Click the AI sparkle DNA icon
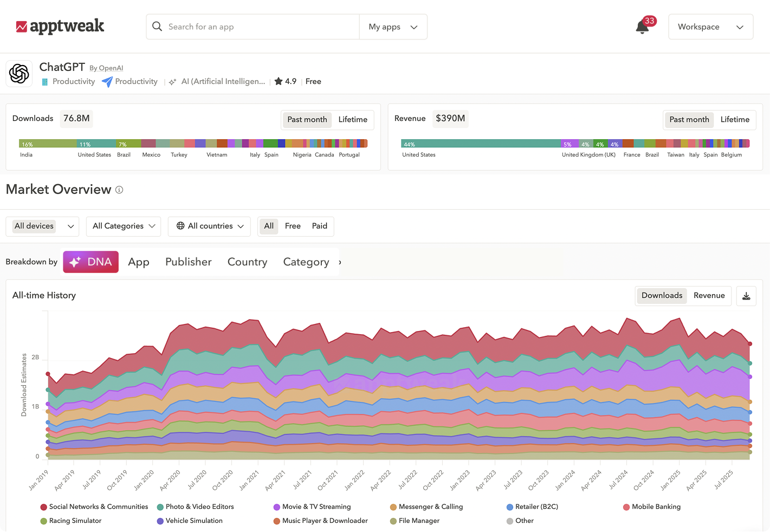The image size is (770, 532). coord(173,82)
